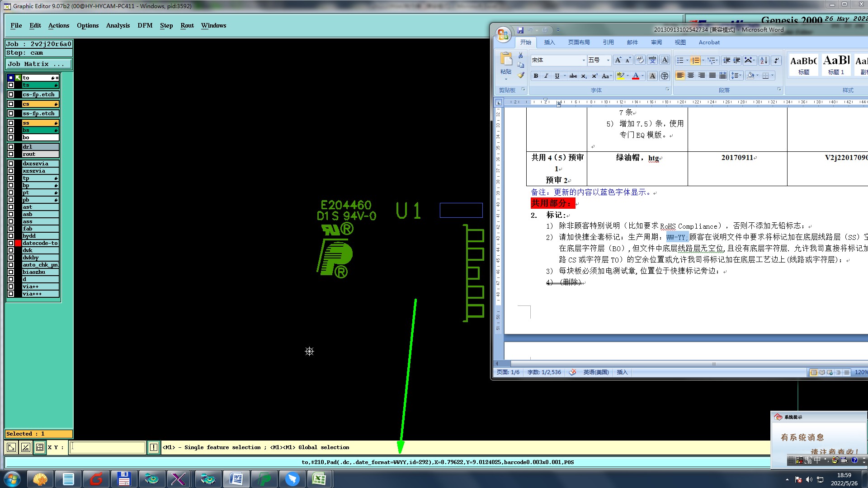The image size is (868, 488).
Task: Open the DFM menu
Action: (145, 25)
